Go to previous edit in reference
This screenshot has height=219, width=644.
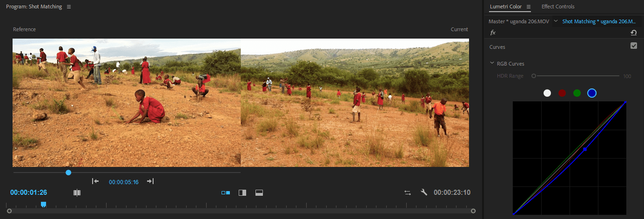(95, 181)
